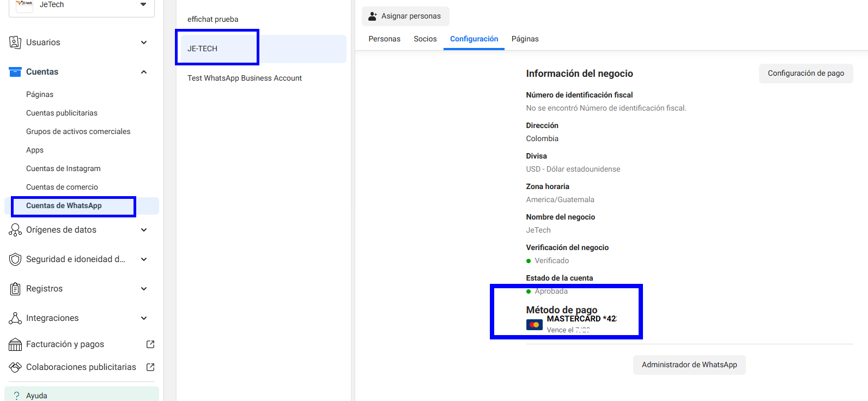Click the Integraciones icon
The image size is (868, 401).
click(15, 318)
